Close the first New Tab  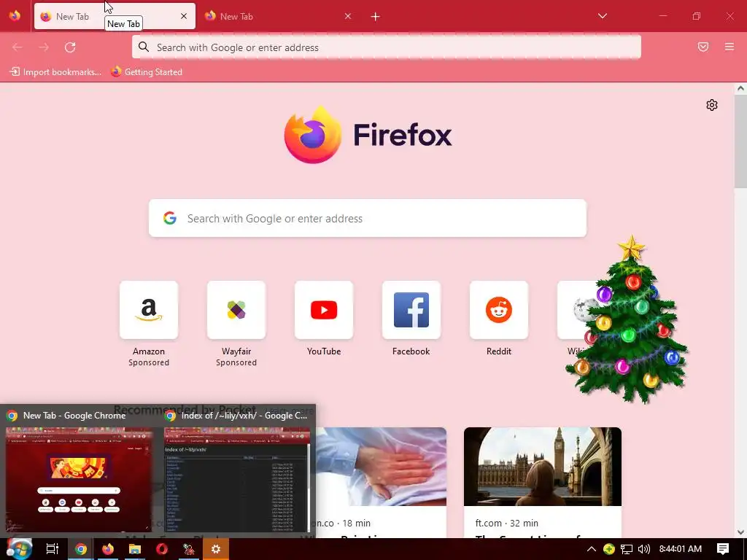coord(184,16)
